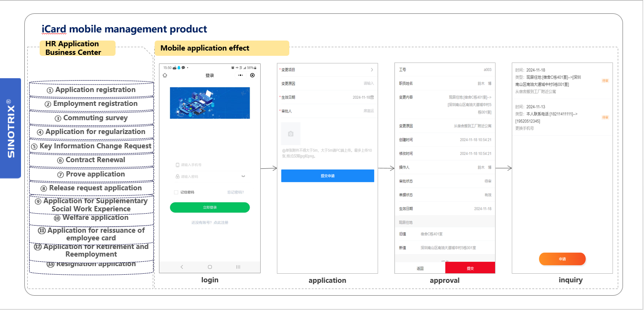Click the 审批状态 待审 row
The height and width of the screenshot is (310, 644).
click(x=445, y=181)
